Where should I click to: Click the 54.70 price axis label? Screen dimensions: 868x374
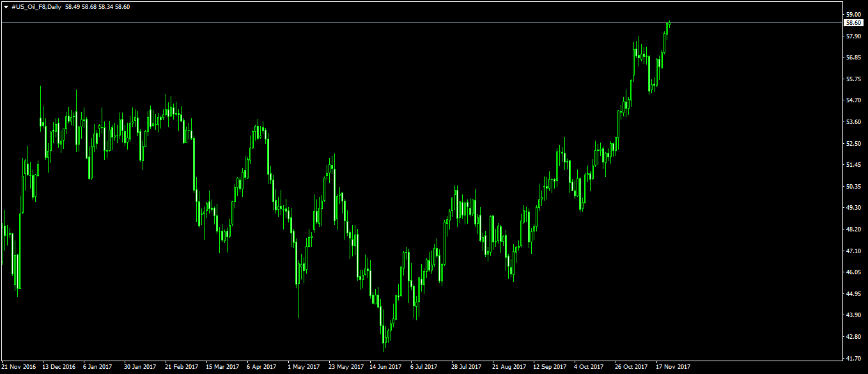pos(853,100)
